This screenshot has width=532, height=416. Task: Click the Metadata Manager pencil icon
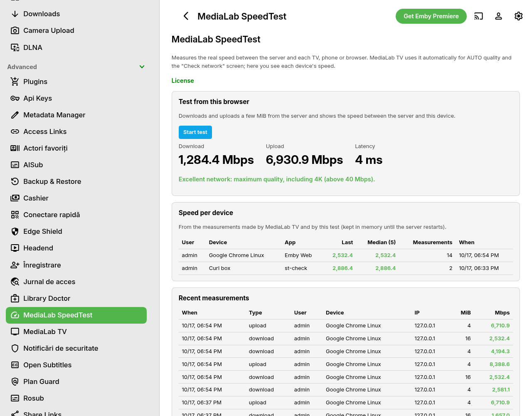point(15,115)
